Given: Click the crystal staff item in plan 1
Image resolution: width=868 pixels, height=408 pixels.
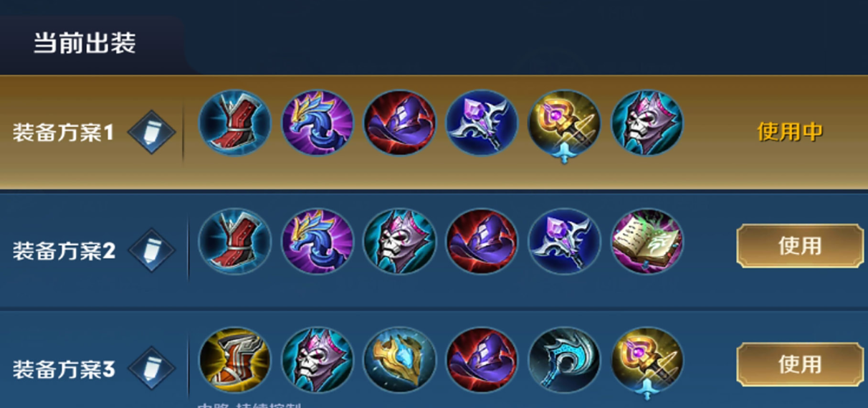Looking at the screenshot, I should point(482,123).
